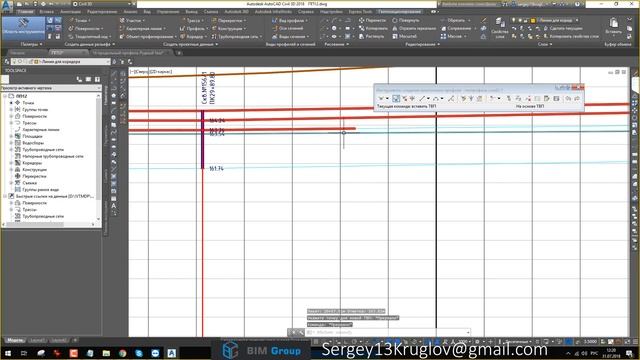Screen dimensions: 640x360
Task: Open Трубопроводная сеть ribbon dropdown
Action: [237, 36]
